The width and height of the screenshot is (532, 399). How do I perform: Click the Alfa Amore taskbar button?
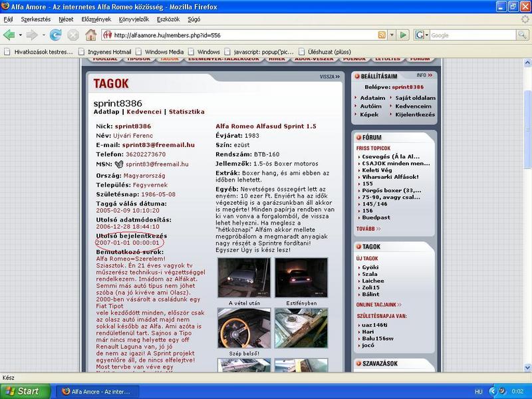(97, 392)
